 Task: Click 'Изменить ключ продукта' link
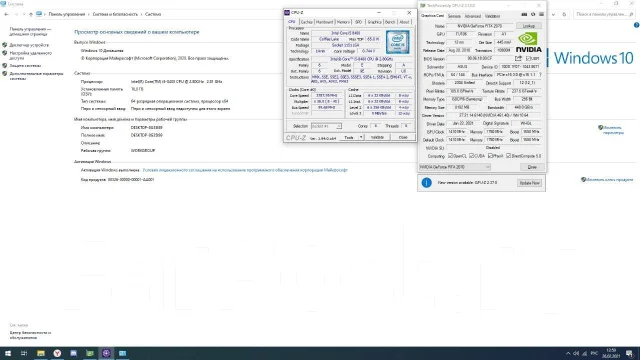tap(610, 180)
